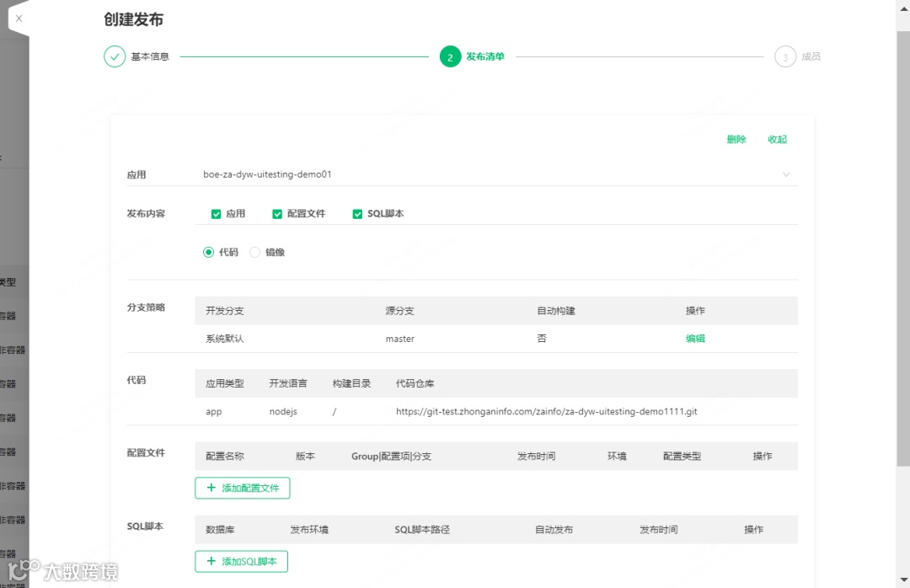Click the 删除 link

[x=736, y=139]
